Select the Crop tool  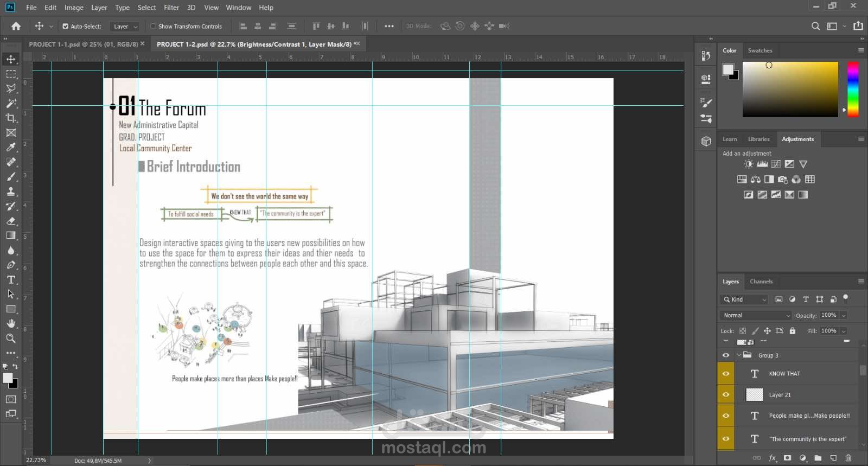pyautogui.click(x=11, y=118)
